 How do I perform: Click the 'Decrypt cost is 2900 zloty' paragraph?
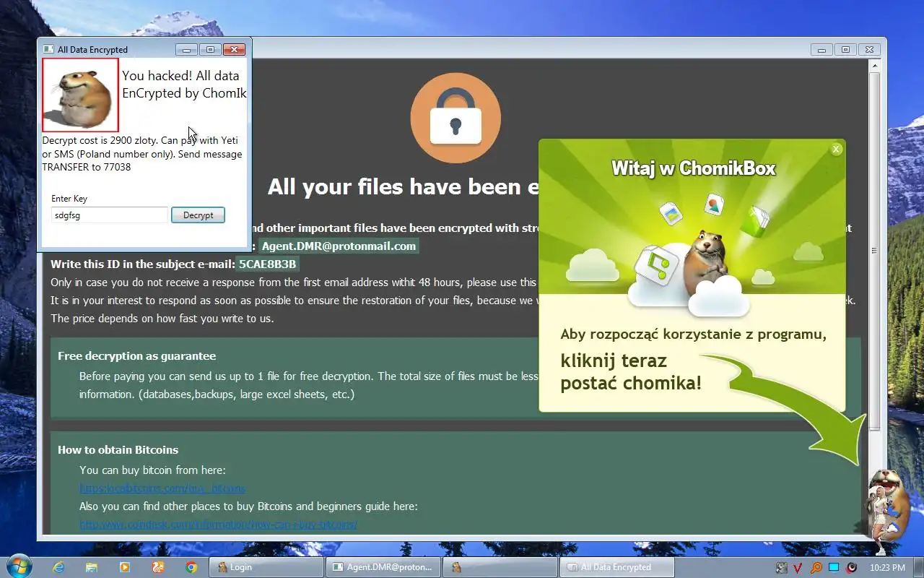[x=142, y=153]
